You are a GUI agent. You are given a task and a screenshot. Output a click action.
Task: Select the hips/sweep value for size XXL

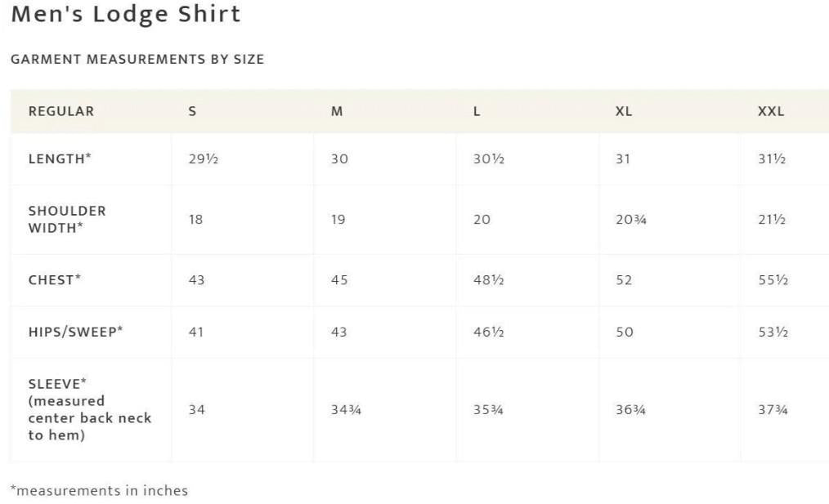[773, 332]
